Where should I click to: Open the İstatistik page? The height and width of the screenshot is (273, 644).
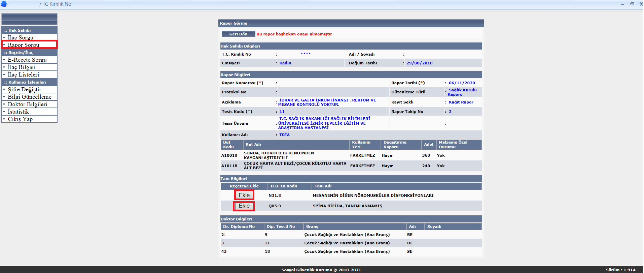[x=19, y=112]
